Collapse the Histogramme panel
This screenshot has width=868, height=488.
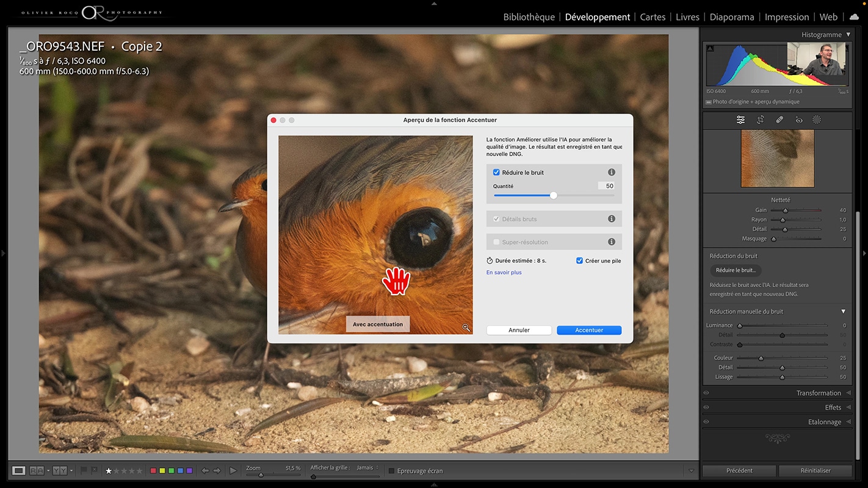pyautogui.click(x=848, y=35)
